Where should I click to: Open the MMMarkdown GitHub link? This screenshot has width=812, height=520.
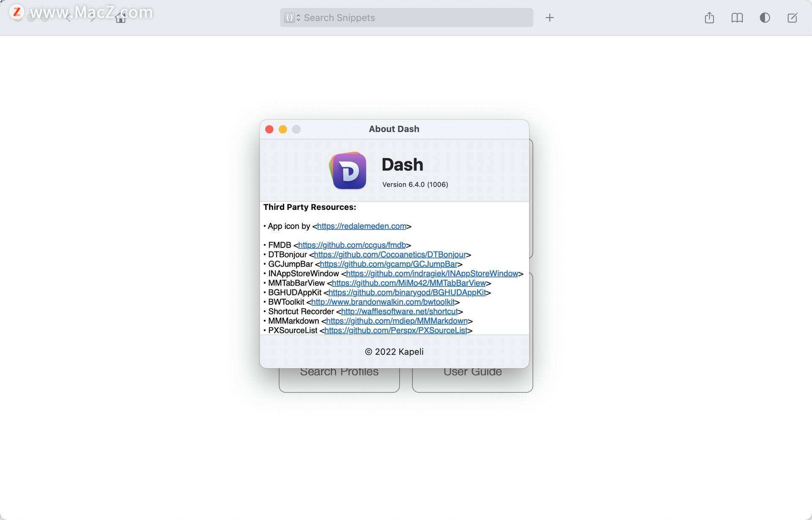(397, 321)
